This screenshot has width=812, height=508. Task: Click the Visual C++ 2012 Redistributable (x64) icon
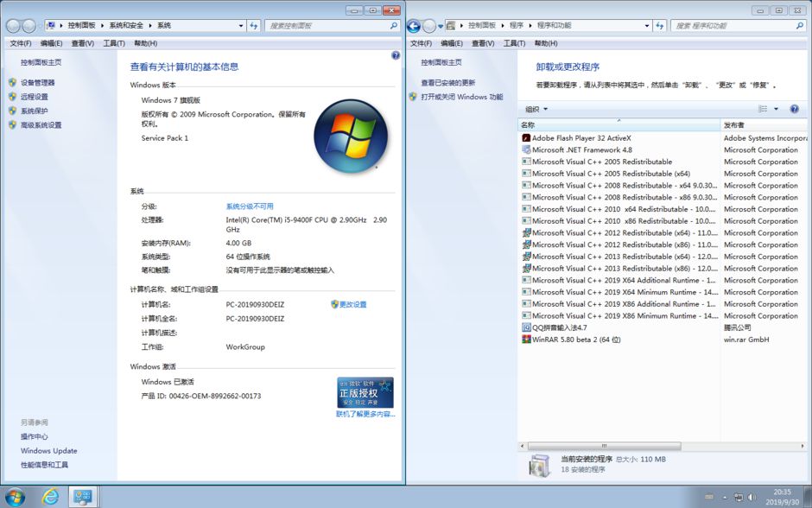point(526,232)
